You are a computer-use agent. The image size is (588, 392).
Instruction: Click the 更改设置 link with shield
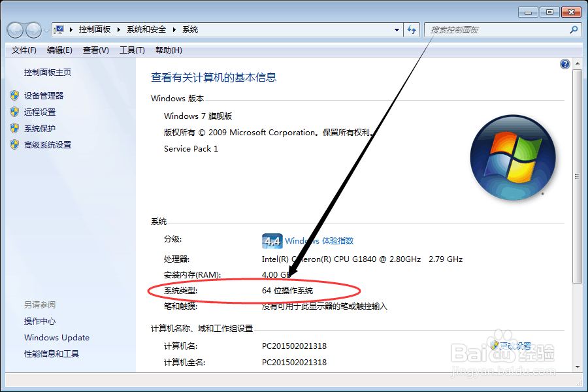[x=511, y=346]
